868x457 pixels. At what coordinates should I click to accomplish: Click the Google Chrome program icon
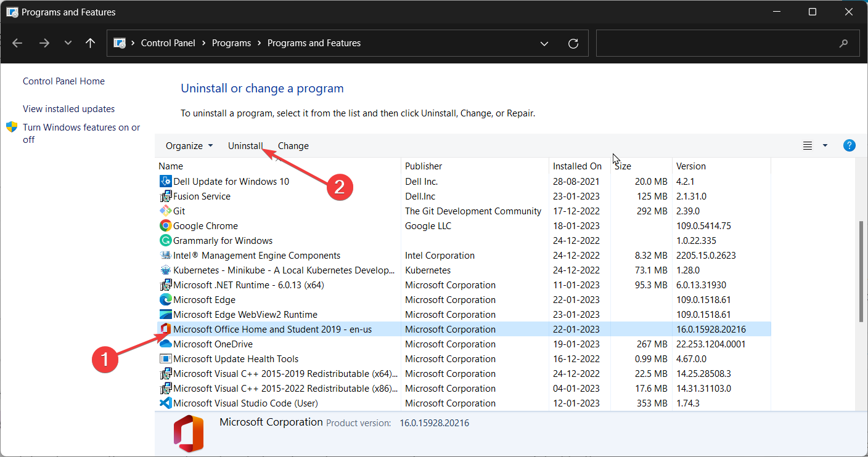tap(165, 226)
